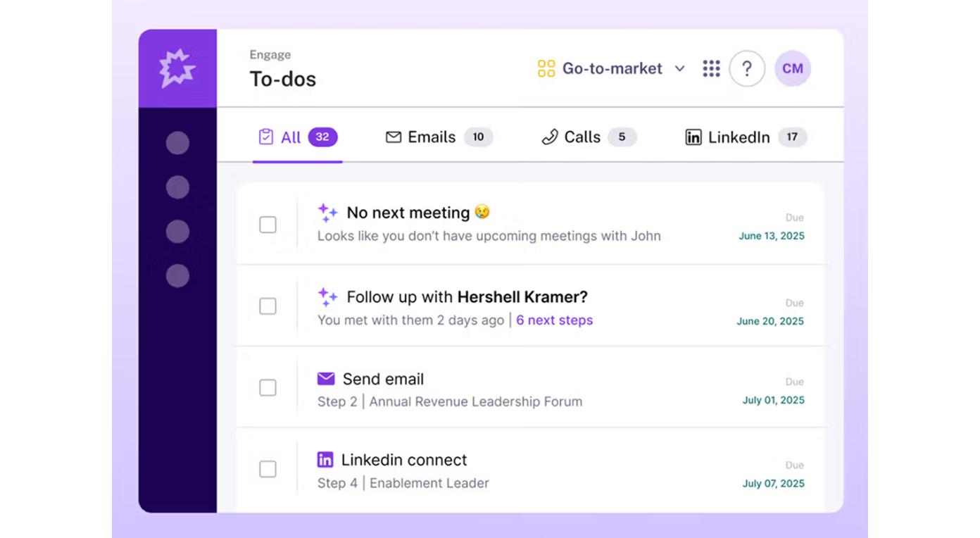Open the Hershell Kramer contact name
Viewport: 980px width, 538px height.
[522, 297]
